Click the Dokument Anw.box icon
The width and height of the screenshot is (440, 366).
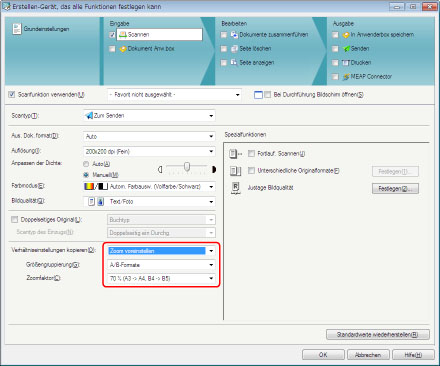[x=123, y=49]
